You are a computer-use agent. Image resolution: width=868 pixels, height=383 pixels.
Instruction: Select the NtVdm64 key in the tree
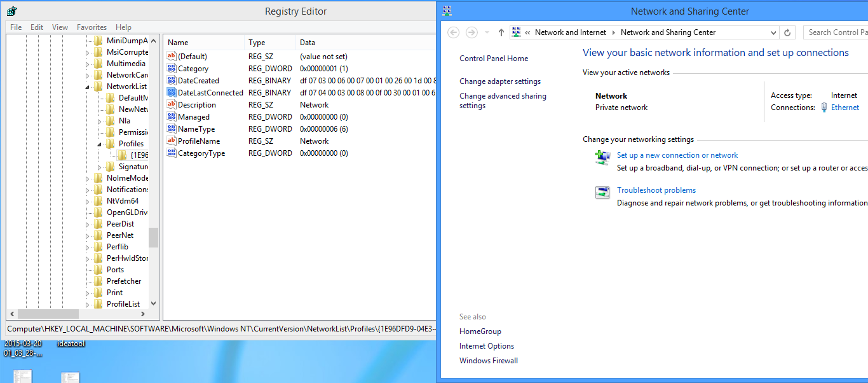tap(123, 201)
